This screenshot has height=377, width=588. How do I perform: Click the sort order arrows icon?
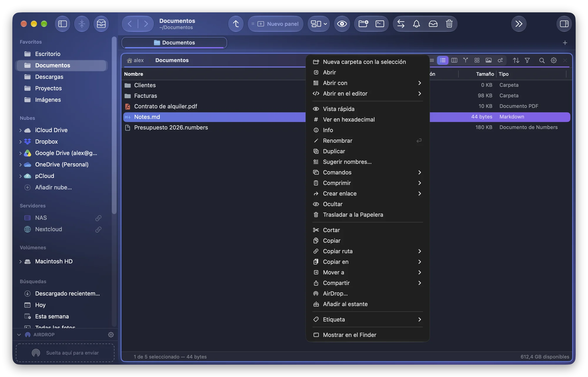point(516,60)
